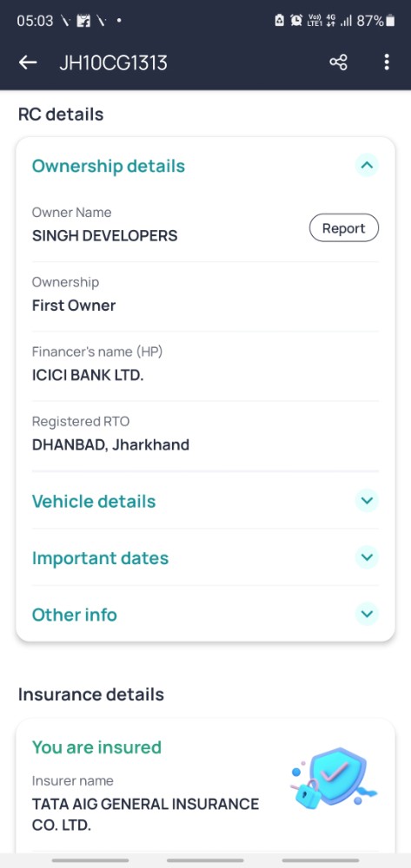
Task: Collapse the Ownership details section
Action: pos(367,165)
